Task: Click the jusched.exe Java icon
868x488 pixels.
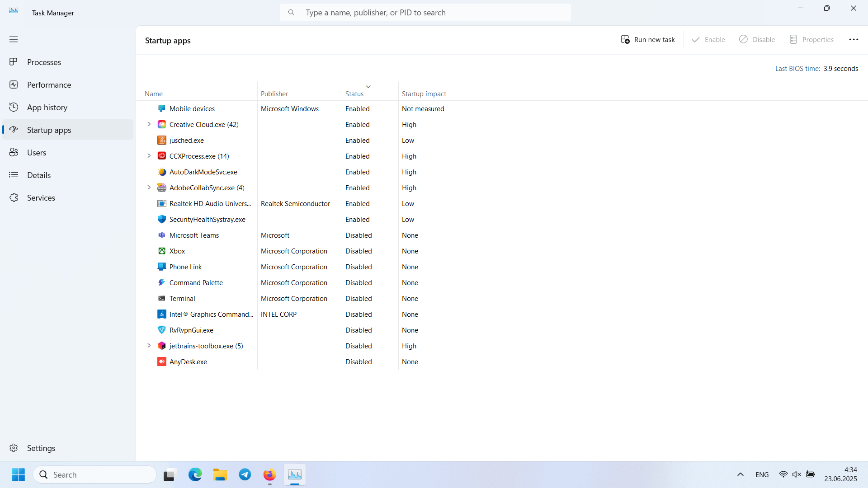Action: pos(161,140)
